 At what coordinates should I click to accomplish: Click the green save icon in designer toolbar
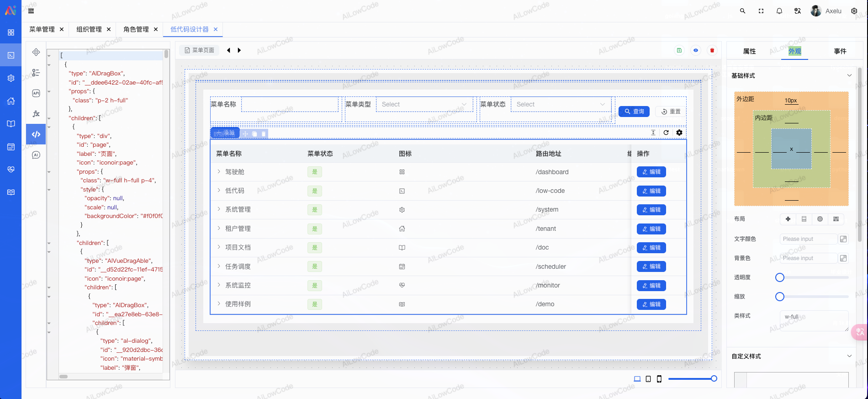pos(679,50)
